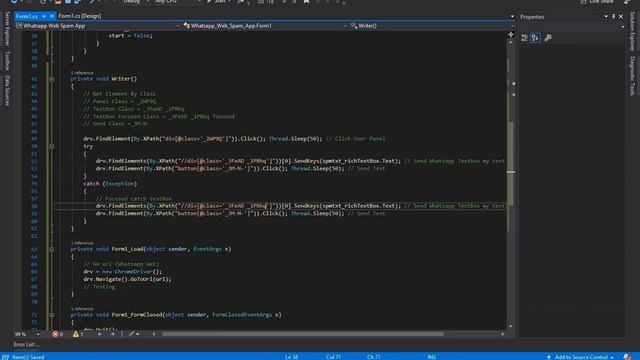
Task: Switch to the Form1.cs [Design] tab
Action: (x=80, y=16)
